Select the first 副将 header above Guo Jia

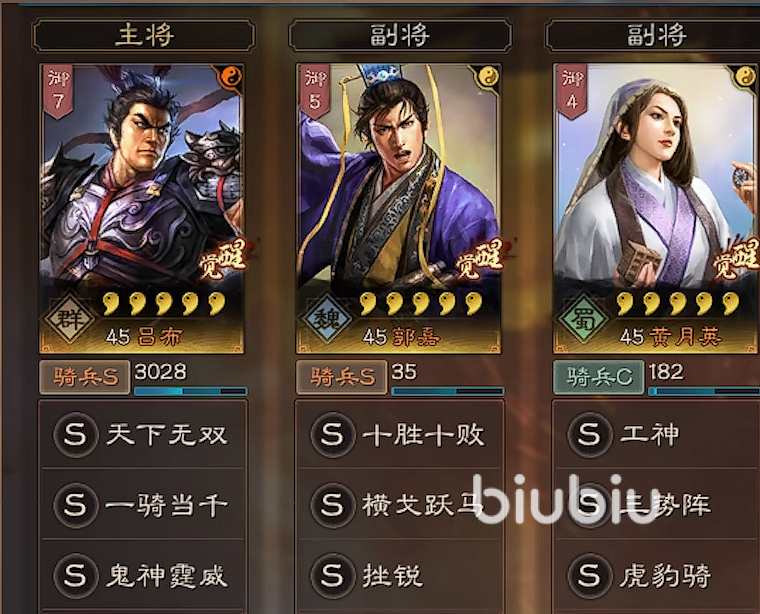400,35
